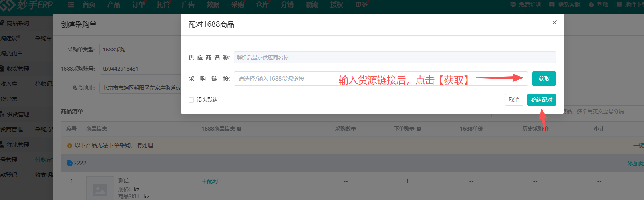Open the 托管 menu

point(163,5)
